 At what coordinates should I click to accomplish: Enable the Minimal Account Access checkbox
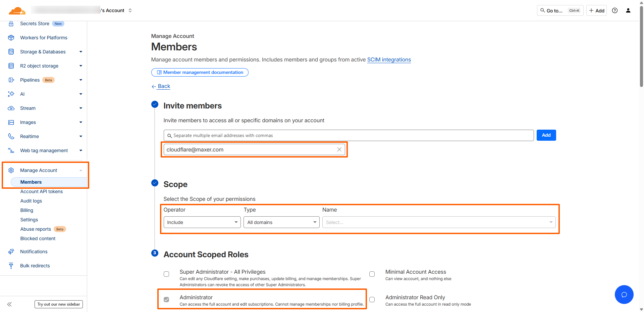pyautogui.click(x=372, y=274)
